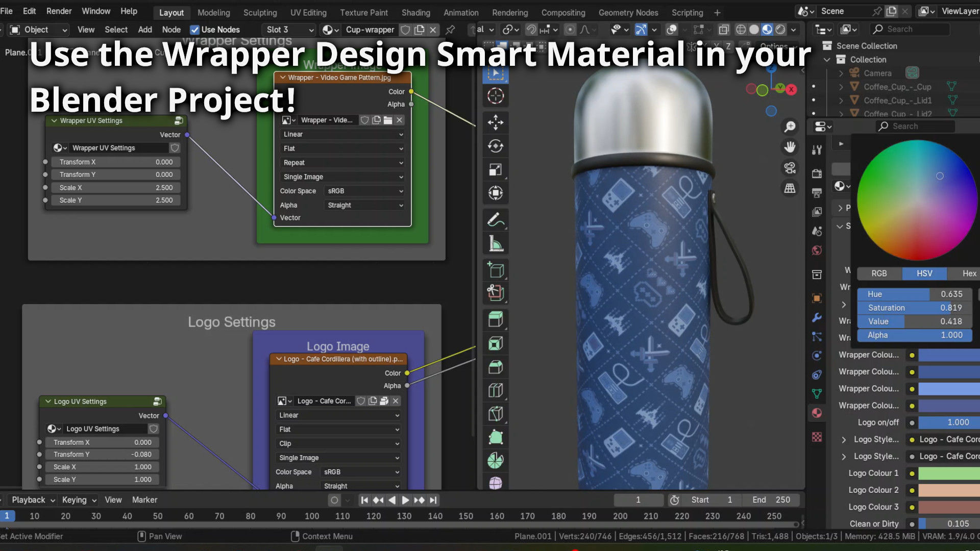Unlink the Cup-wrapper material with X
This screenshot has width=980, height=551.
point(433,30)
